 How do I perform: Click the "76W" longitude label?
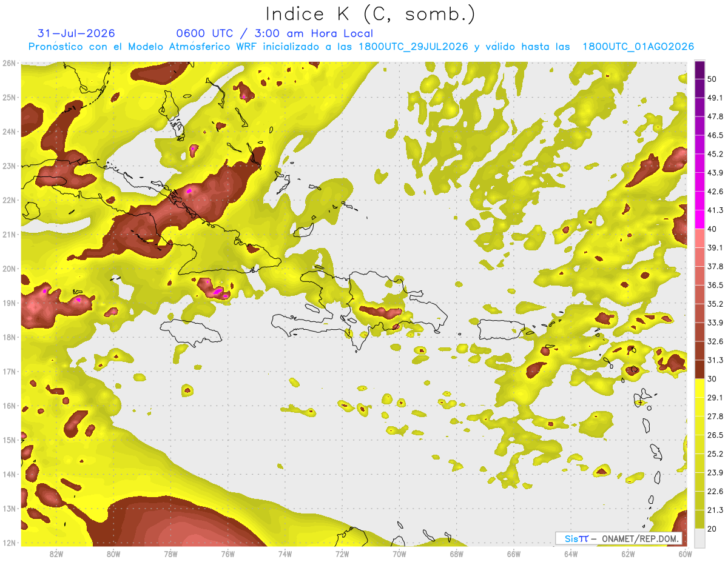click(227, 554)
